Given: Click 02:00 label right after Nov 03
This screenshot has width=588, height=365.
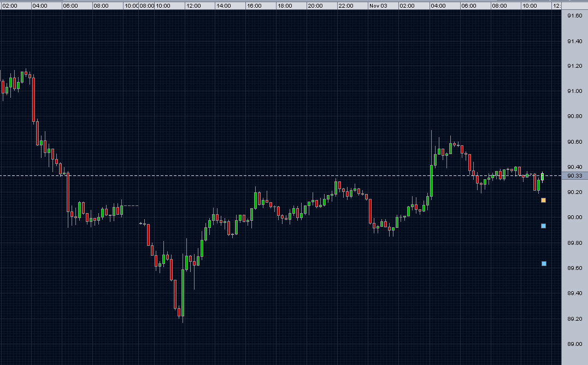Looking at the screenshot, I should [407, 5].
